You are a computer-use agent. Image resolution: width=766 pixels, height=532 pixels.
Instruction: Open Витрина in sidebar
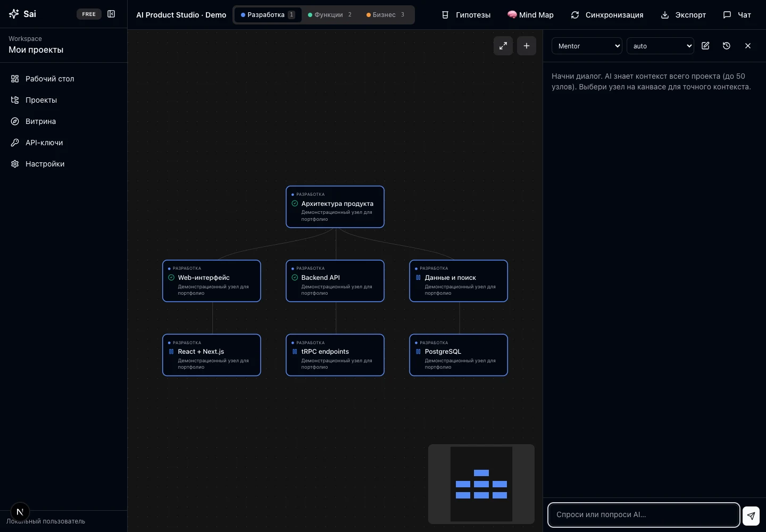tap(63, 121)
